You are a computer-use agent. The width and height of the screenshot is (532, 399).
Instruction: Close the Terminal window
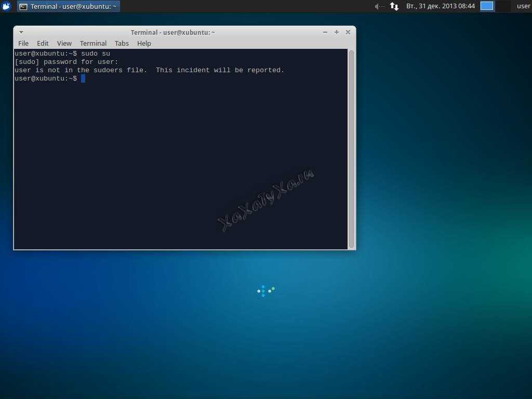click(348, 32)
